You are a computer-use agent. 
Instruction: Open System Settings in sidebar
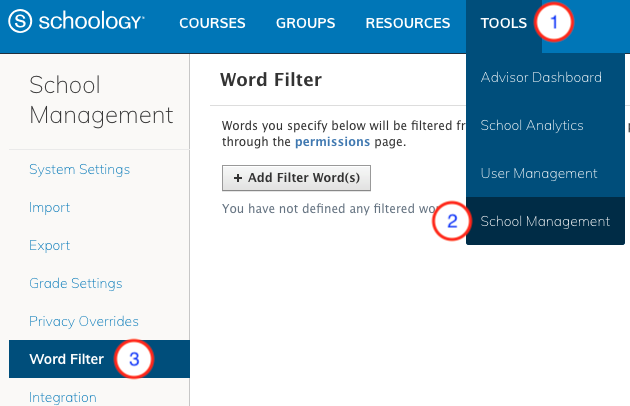78,169
